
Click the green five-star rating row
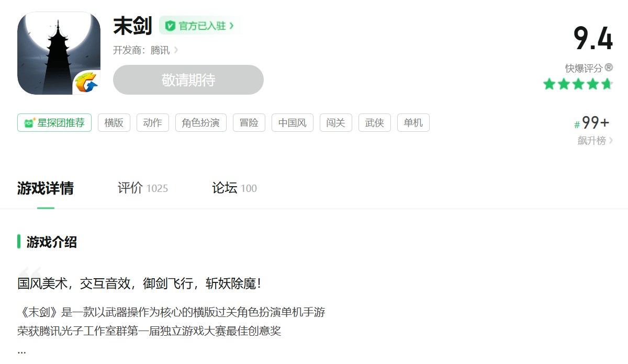tap(578, 84)
